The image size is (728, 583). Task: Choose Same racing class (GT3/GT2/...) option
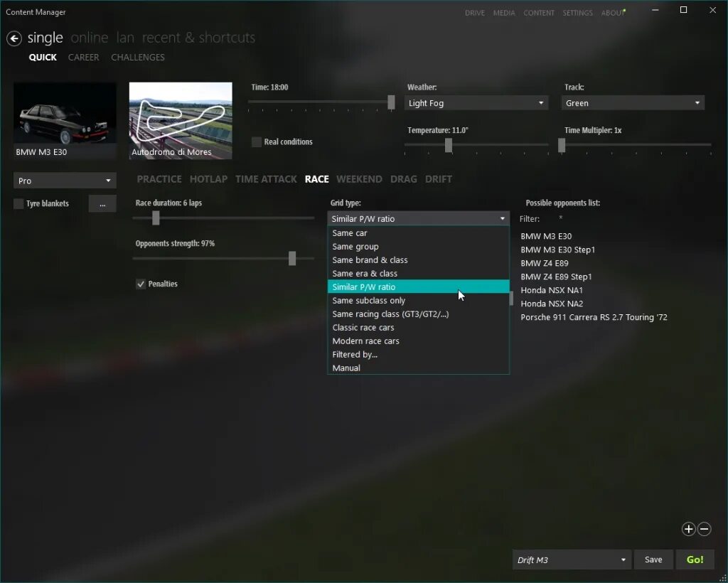(x=418, y=314)
